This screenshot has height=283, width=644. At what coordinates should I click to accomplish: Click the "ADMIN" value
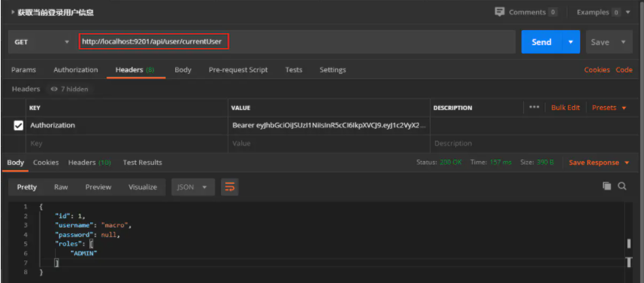(x=83, y=254)
